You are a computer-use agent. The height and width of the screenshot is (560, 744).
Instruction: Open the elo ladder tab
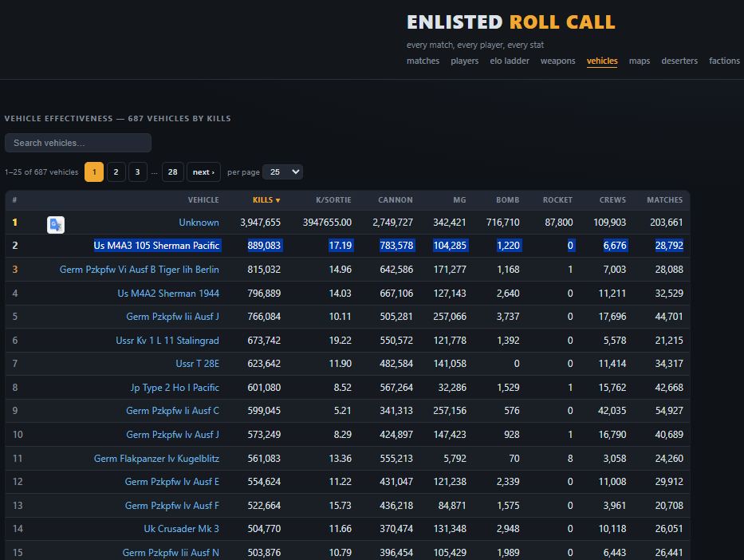click(x=509, y=61)
